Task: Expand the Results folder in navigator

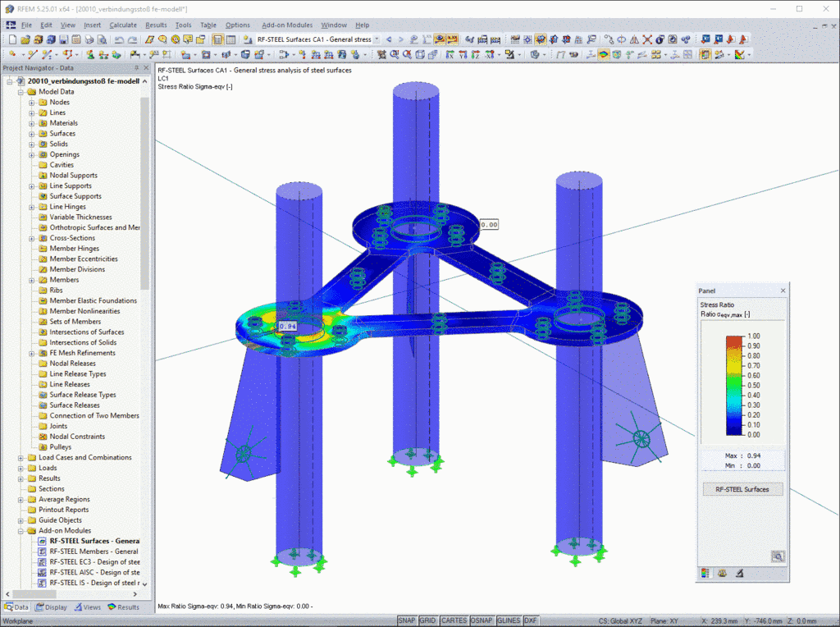Action: click(x=21, y=478)
